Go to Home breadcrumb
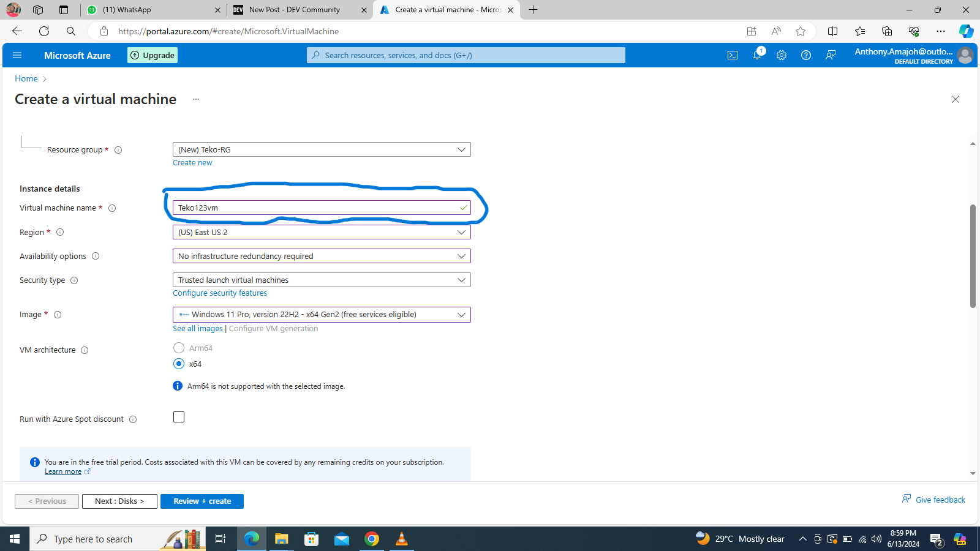The image size is (980, 551). point(26,78)
